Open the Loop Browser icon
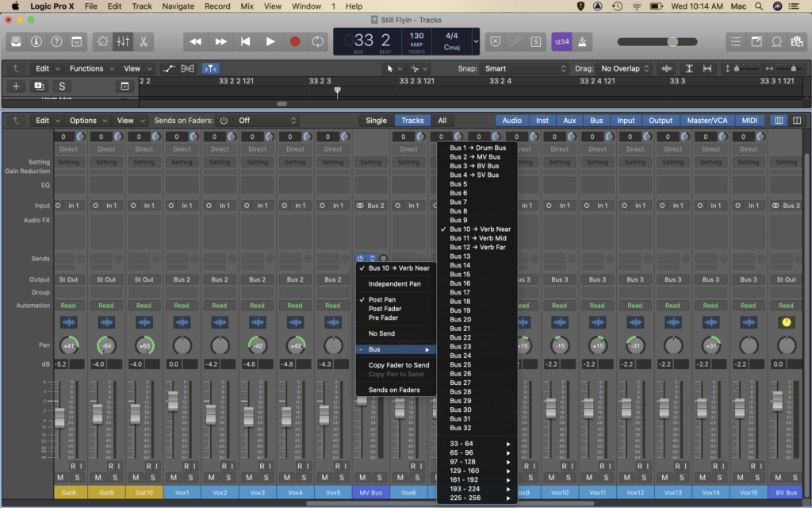This screenshot has width=812, height=508. [x=777, y=41]
